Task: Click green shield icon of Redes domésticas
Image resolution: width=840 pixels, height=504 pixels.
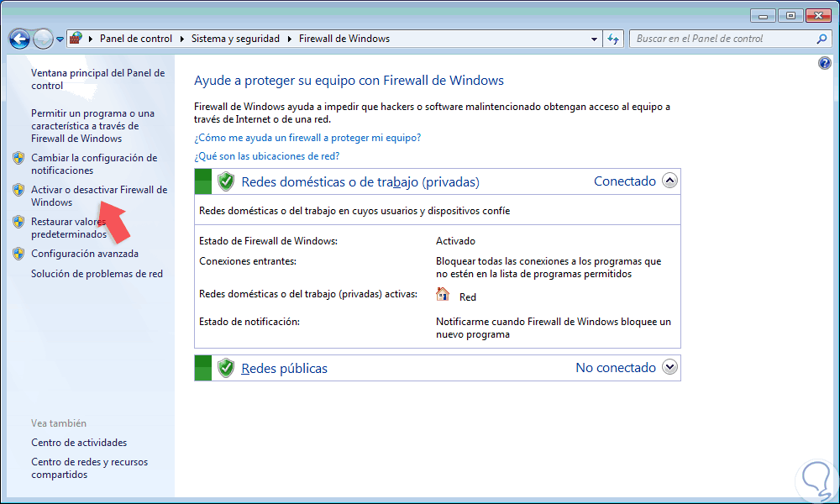Action: [x=226, y=181]
